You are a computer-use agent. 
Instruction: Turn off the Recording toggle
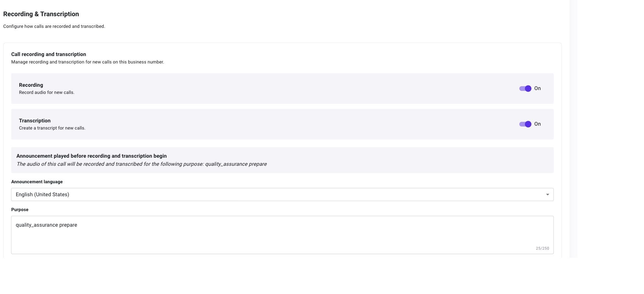point(525,88)
